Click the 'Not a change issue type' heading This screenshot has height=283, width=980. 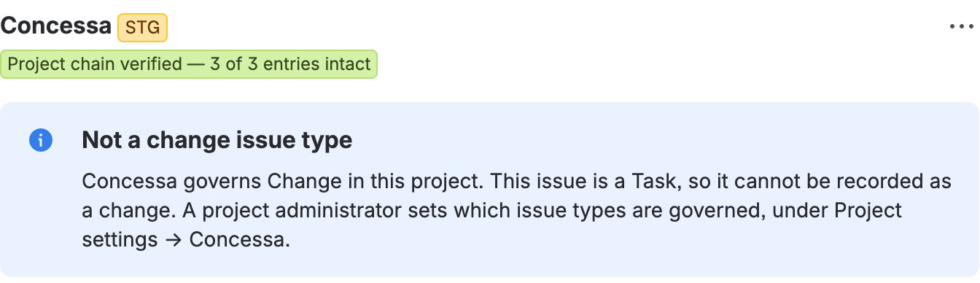click(x=217, y=140)
